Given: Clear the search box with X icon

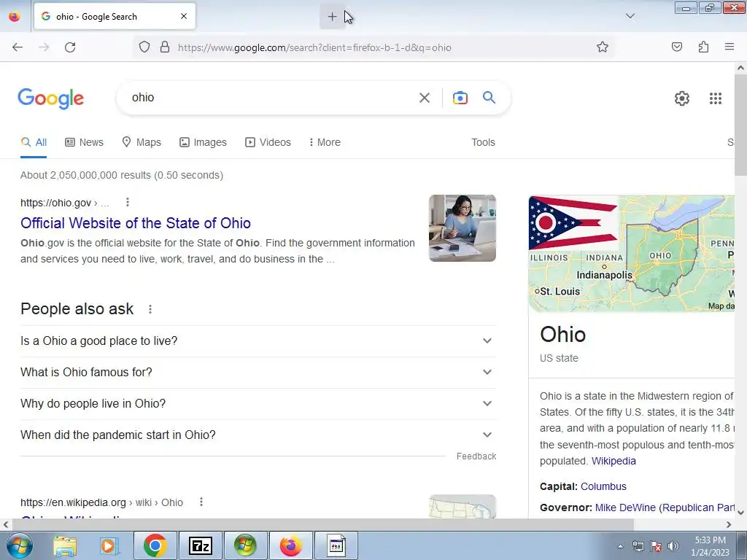Looking at the screenshot, I should tap(424, 98).
